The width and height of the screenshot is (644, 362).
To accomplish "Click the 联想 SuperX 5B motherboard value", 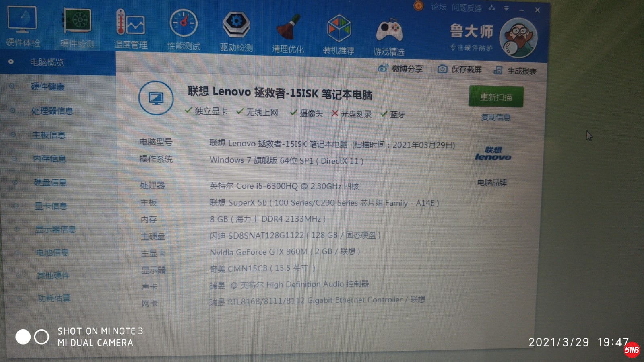I will tap(324, 203).
